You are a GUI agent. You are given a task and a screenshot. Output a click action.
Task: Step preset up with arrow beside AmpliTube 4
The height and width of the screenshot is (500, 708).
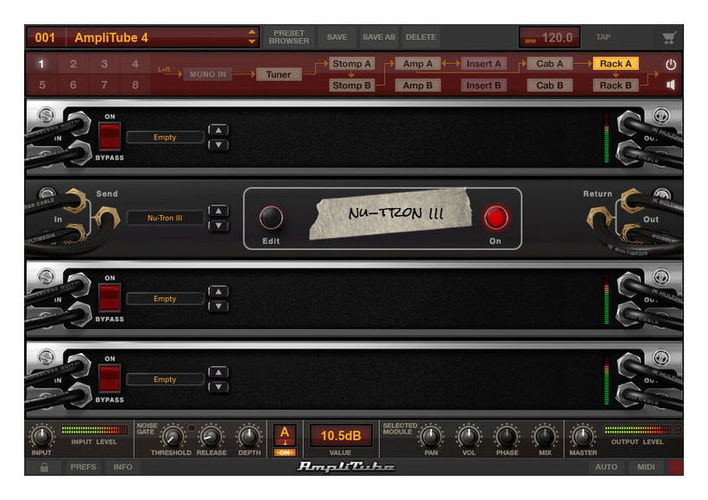click(252, 32)
